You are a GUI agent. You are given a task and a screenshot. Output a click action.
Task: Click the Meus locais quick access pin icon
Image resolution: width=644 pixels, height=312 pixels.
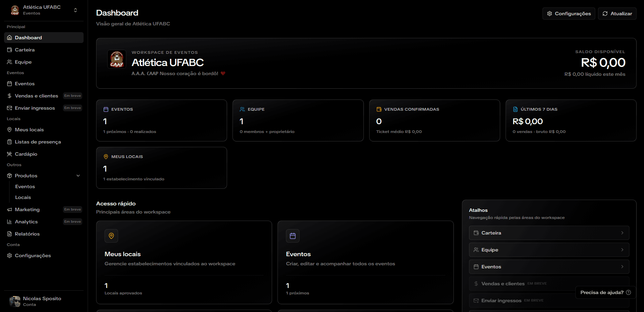pyautogui.click(x=111, y=236)
